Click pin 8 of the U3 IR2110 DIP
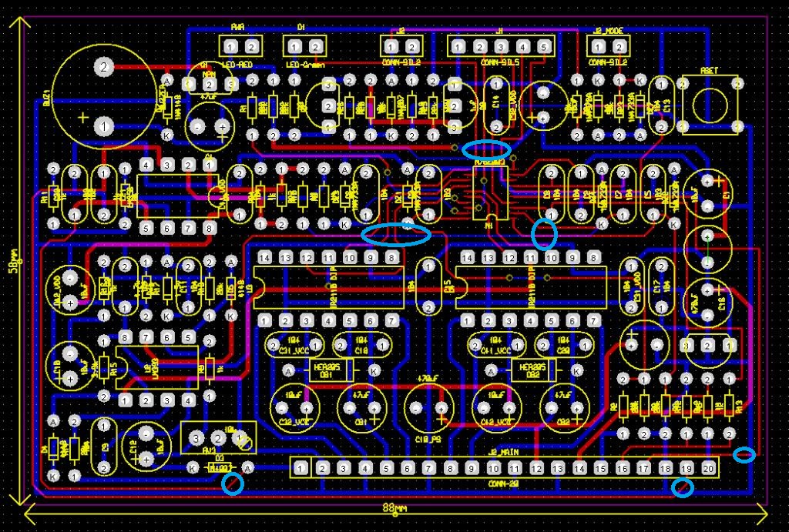This screenshot has width=789, height=532. [x=391, y=258]
